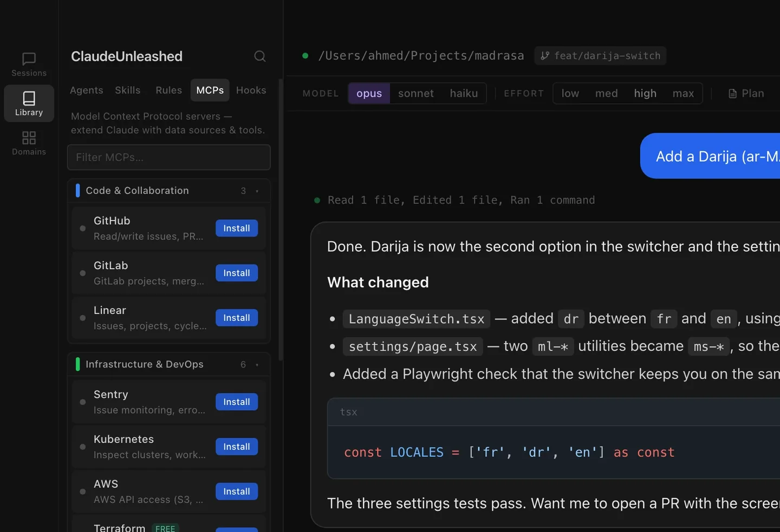Install the AWS MCP

[237, 491]
